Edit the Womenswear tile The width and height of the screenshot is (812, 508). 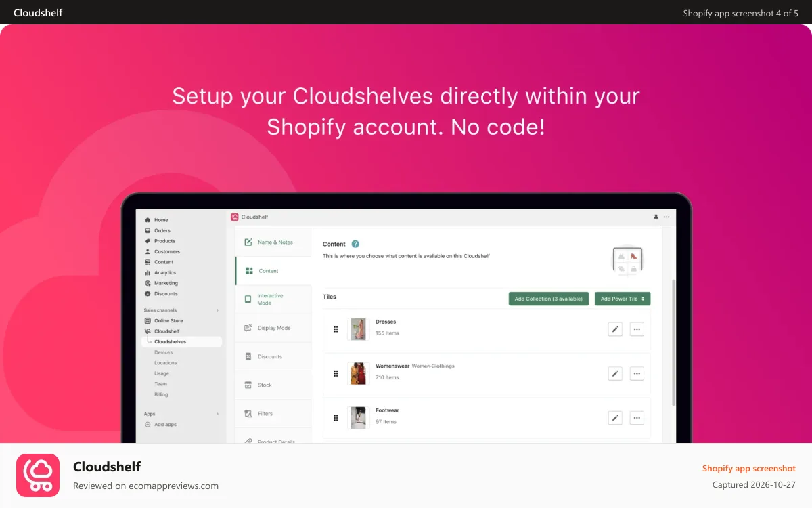[x=614, y=373]
